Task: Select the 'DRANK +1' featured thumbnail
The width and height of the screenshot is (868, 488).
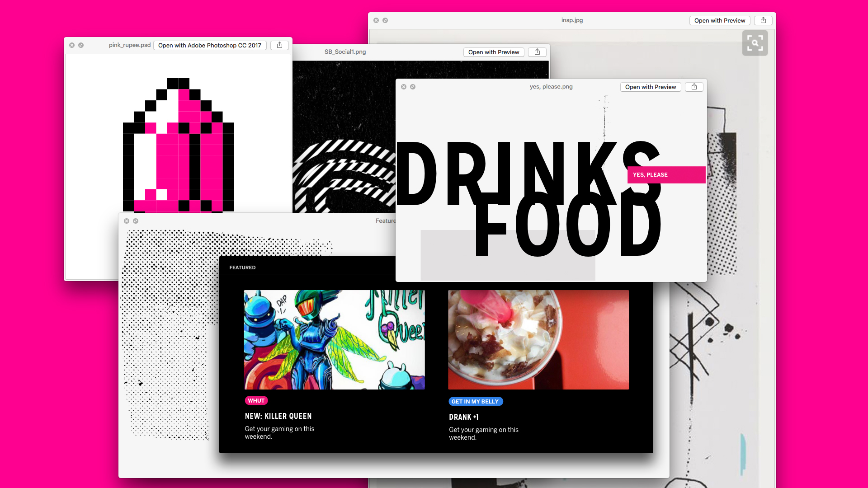Action: (x=538, y=340)
